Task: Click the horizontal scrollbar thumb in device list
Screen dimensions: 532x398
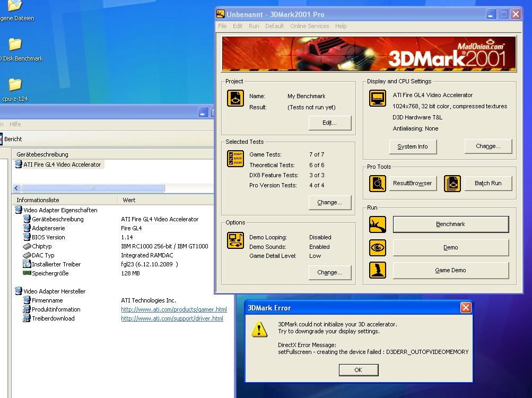Action: point(93,188)
